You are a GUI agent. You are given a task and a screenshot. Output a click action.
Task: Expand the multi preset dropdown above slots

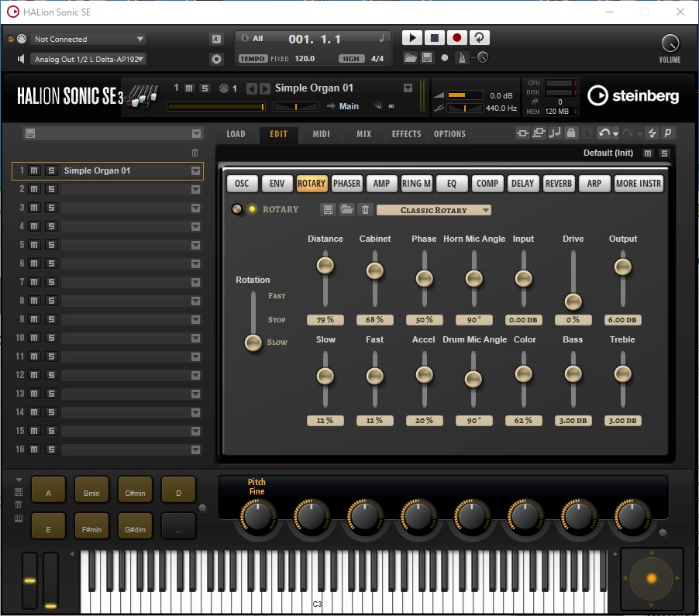[196, 134]
